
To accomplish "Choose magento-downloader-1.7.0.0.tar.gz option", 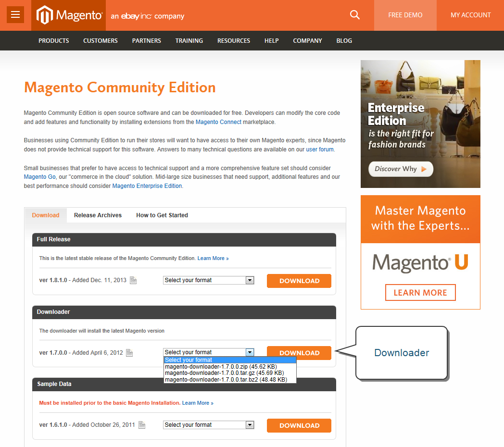I will pos(230,373).
